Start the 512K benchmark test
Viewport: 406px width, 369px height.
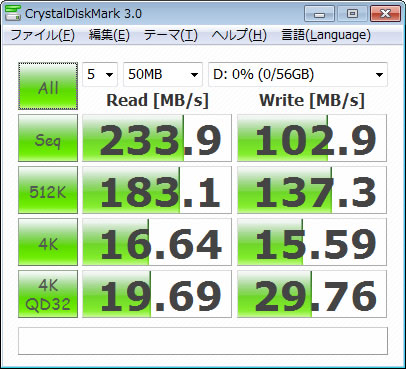(48, 190)
